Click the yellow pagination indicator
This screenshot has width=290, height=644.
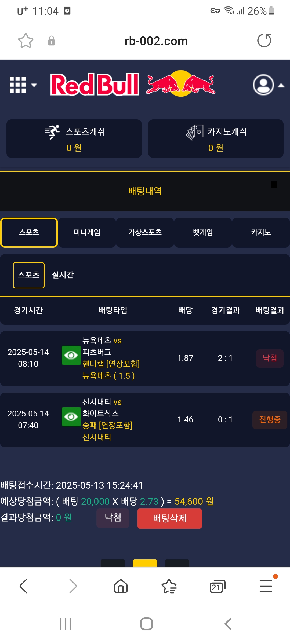click(x=145, y=563)
